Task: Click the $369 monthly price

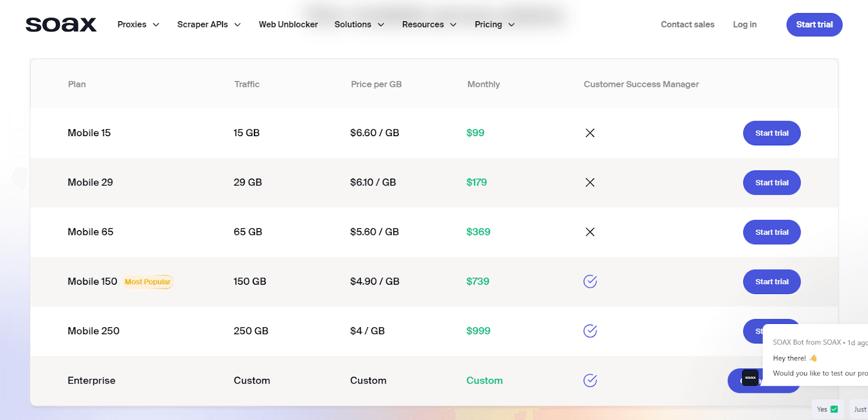Action: pyautogui.click(x=478, y=232)
